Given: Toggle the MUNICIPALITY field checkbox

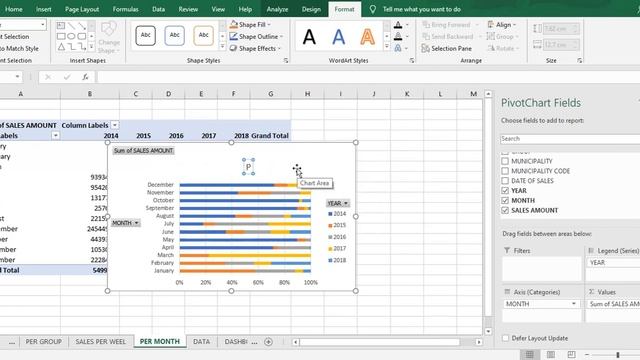Looking at the screenshot, I should pos(505,161).
